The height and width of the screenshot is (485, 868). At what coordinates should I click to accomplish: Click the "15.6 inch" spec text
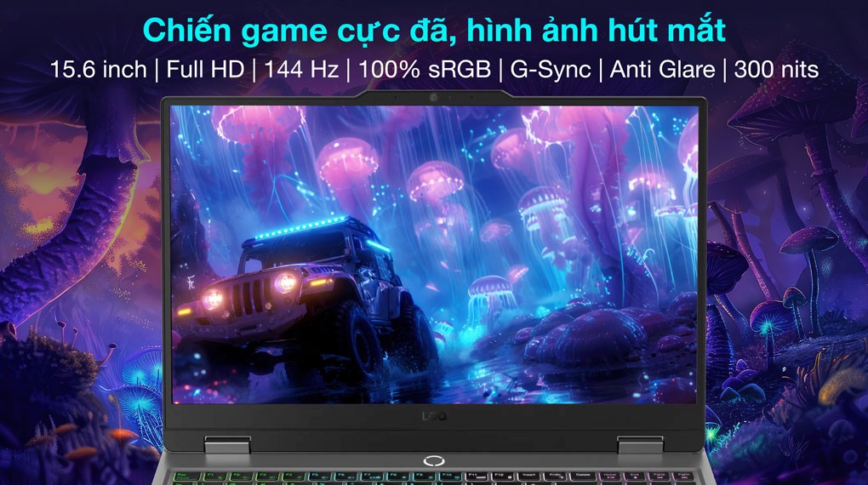[98, 70]
